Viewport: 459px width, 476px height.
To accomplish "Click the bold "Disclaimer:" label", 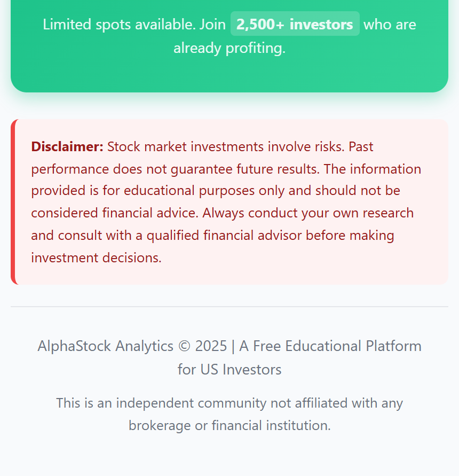I will tap(67, 146).
